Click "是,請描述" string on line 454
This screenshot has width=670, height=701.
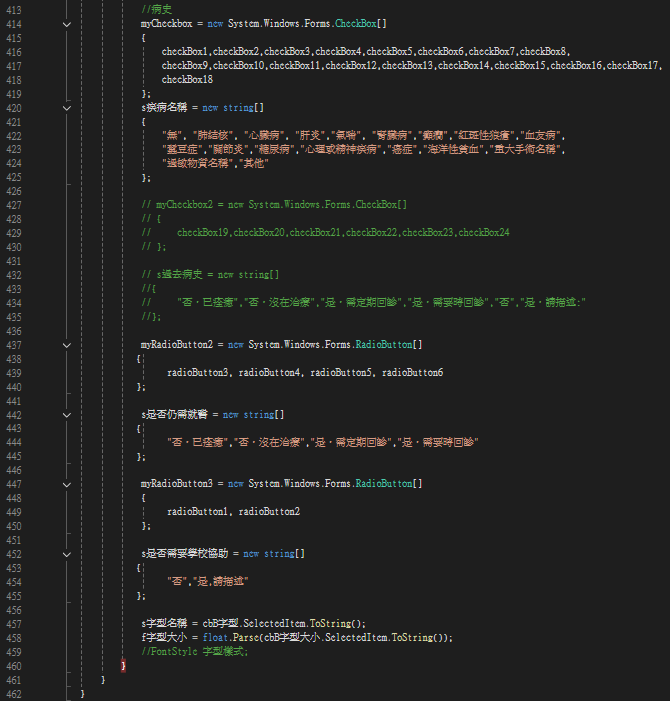[x=221, y=581]
